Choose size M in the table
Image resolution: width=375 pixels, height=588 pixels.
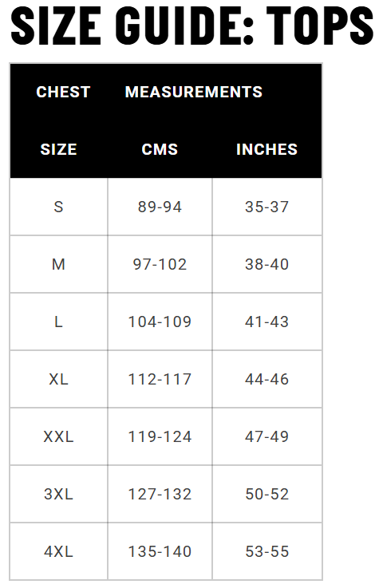tap(58, 264)
